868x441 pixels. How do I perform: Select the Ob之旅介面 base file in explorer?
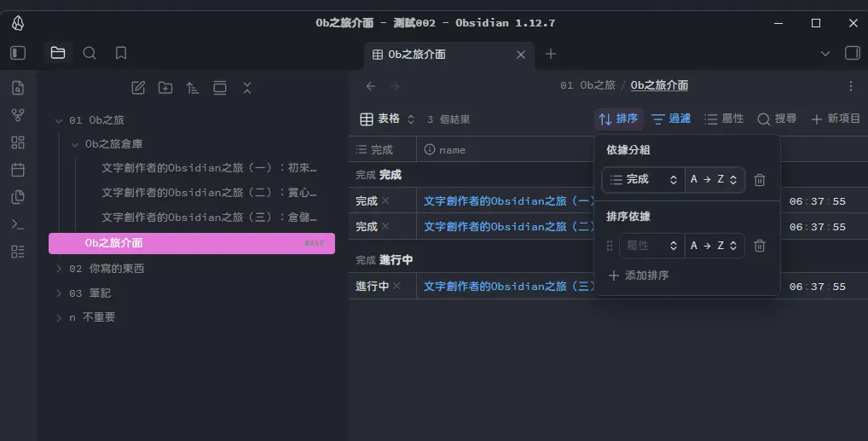[191, 243]
